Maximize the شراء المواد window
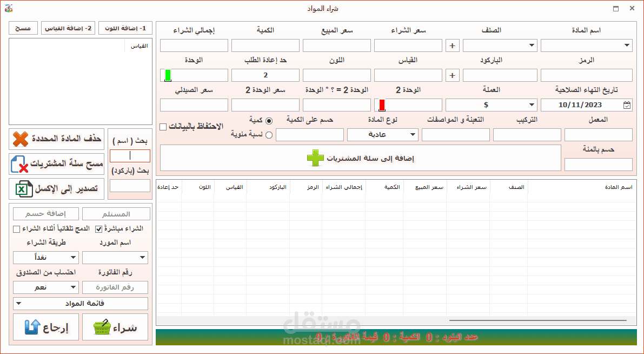Screen dimensions: 644x354 pos(616,8)
